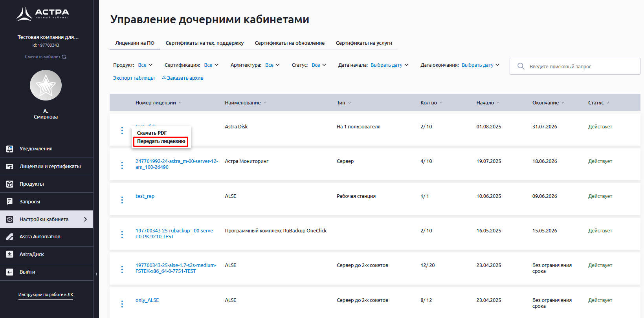This screenshot has height=318, width=644.
Task: Choose start date in date filter
Action: tap(389, 65)
